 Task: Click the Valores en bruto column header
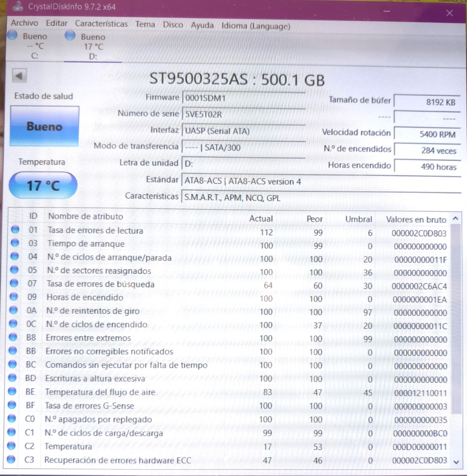click(x=416, y=219)
